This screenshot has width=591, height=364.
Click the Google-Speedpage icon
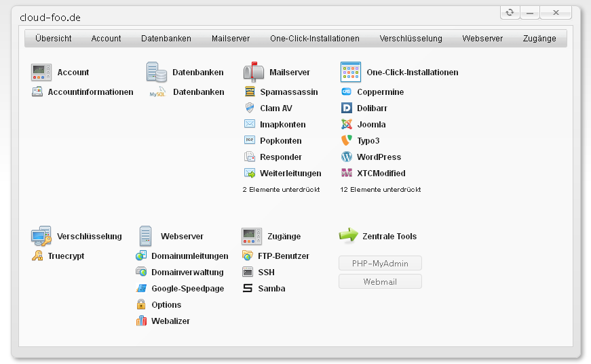[141, 288]
